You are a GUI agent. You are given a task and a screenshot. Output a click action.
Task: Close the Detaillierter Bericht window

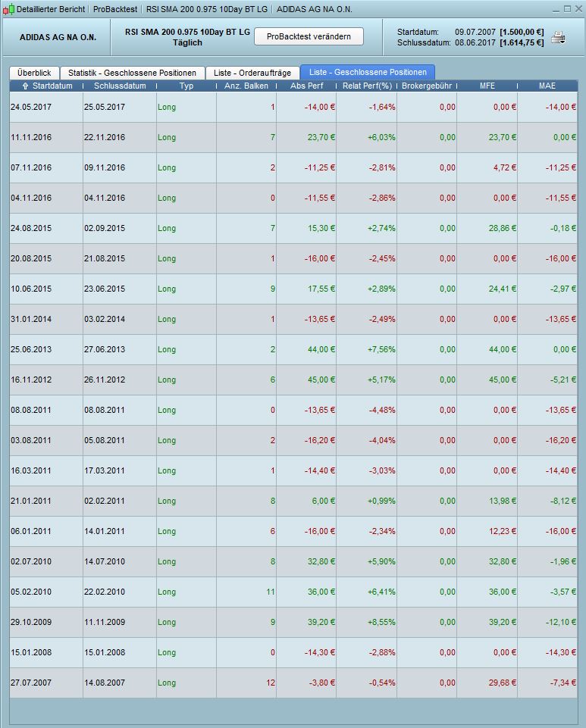pyautogui.click(x=578, y=9)
